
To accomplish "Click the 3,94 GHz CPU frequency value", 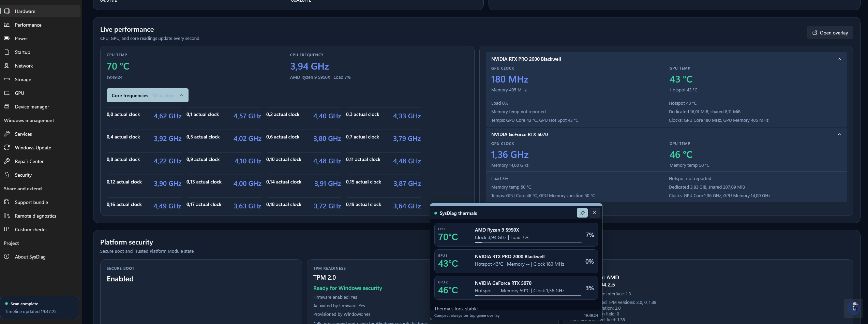I will [309, 66].
